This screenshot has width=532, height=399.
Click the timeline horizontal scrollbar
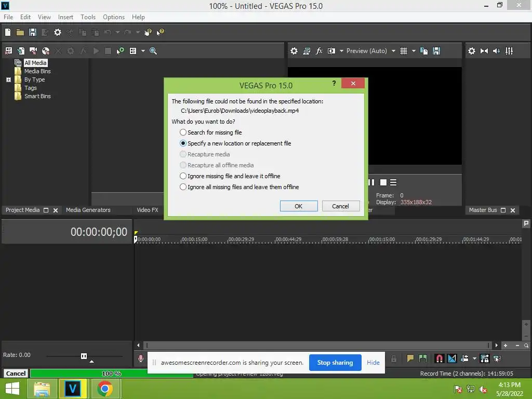tap(317, 345)
